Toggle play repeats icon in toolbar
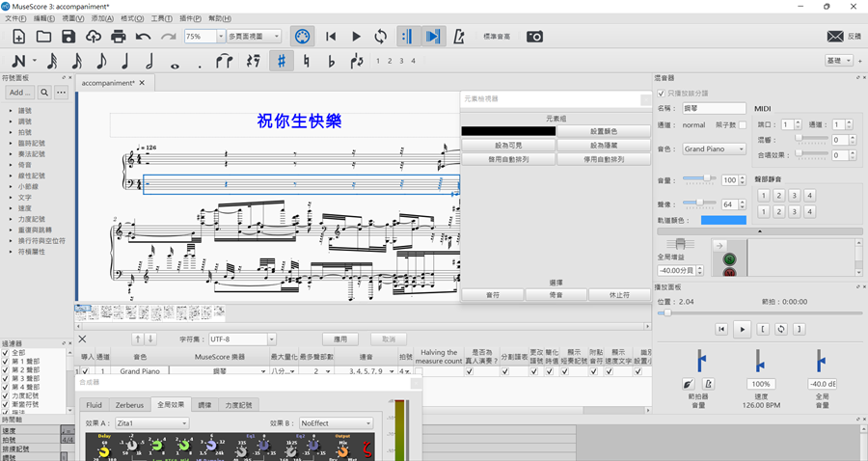868x461 pixels. tap(407, 37)
